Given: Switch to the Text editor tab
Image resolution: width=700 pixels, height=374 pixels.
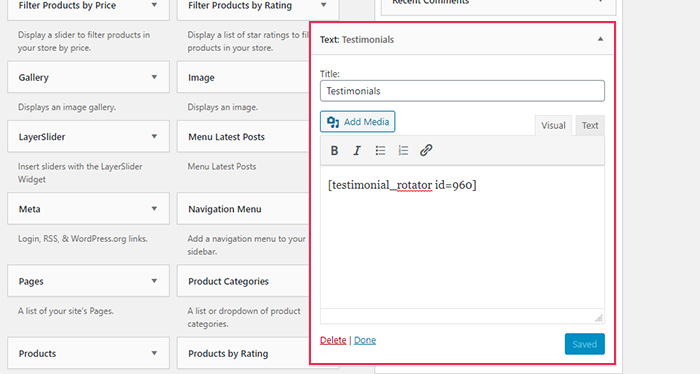Looking at the screenshot, I should [x=590, y=125].
